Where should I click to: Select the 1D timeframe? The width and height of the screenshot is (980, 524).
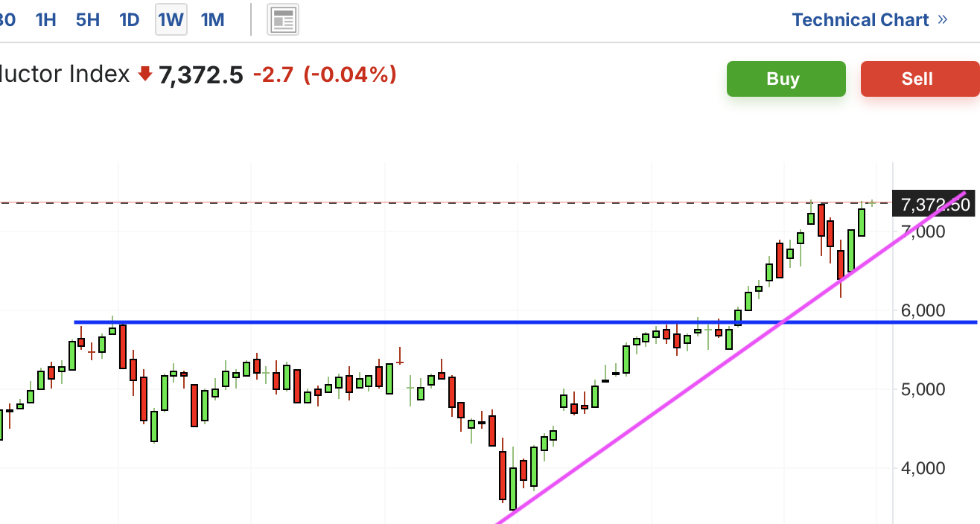tap(130, 19)
